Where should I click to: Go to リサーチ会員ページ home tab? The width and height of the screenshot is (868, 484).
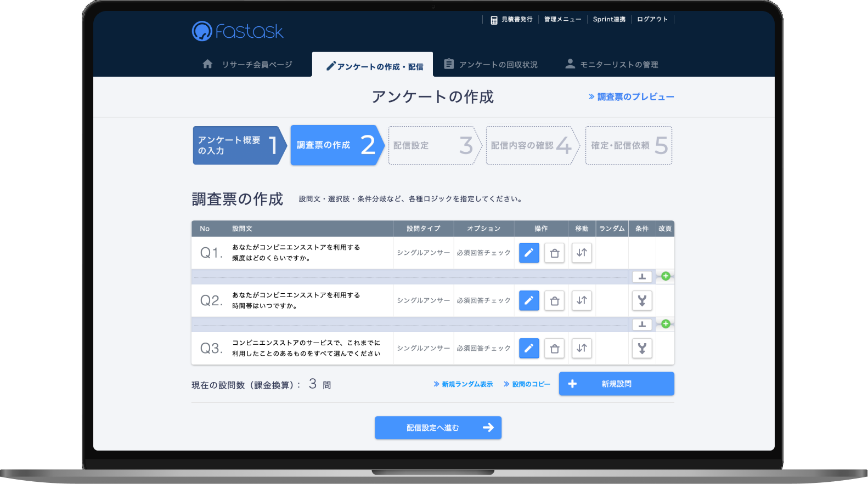(248, 65)
